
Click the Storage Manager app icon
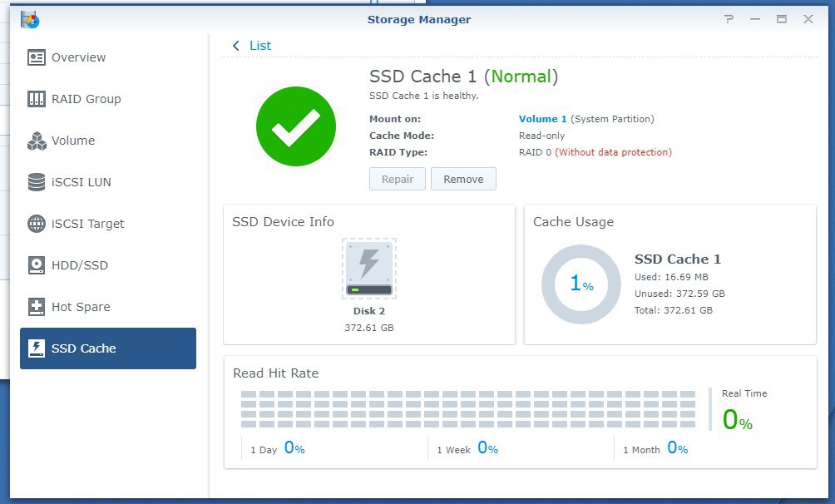pos(30,20)
